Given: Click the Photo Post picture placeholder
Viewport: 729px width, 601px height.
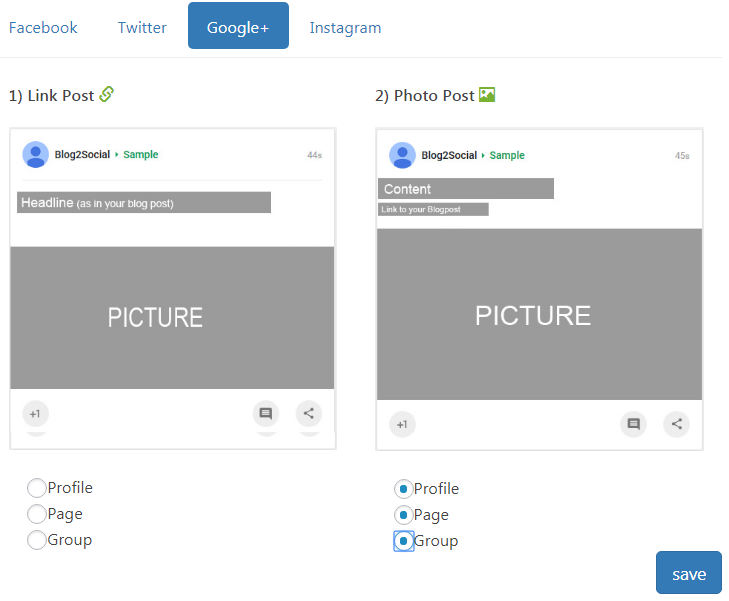Looking at the screenshot, I should (x=539, y=315).
